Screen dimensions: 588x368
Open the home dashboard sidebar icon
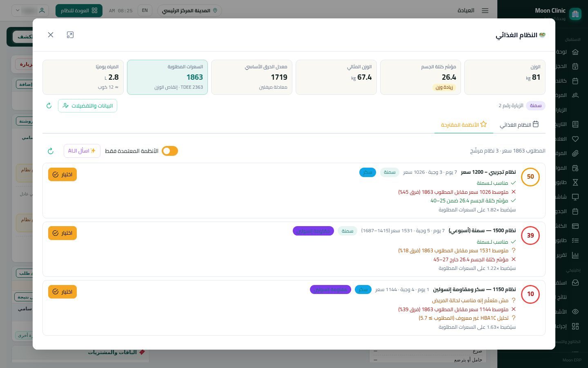(575, 52)
